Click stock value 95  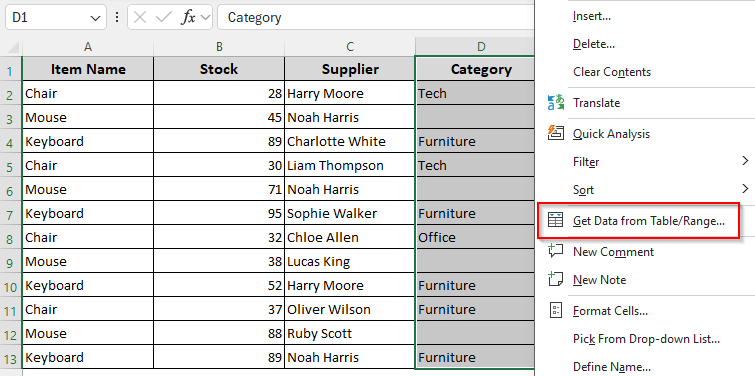click(219, 213)
